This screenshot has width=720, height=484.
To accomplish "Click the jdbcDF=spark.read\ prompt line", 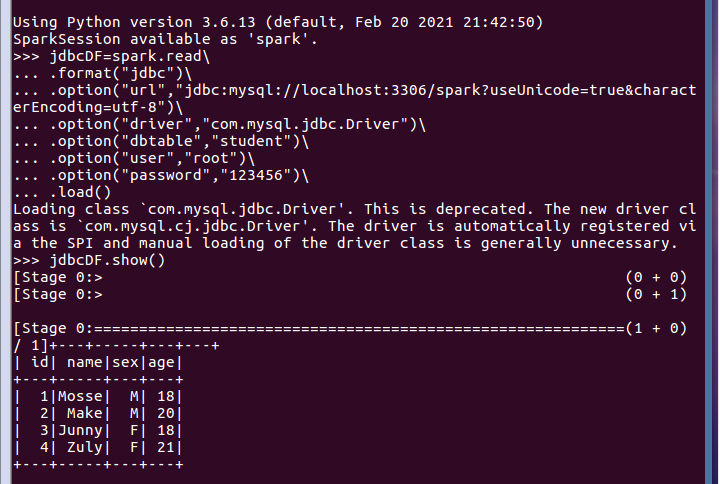I will click(112, 56).
